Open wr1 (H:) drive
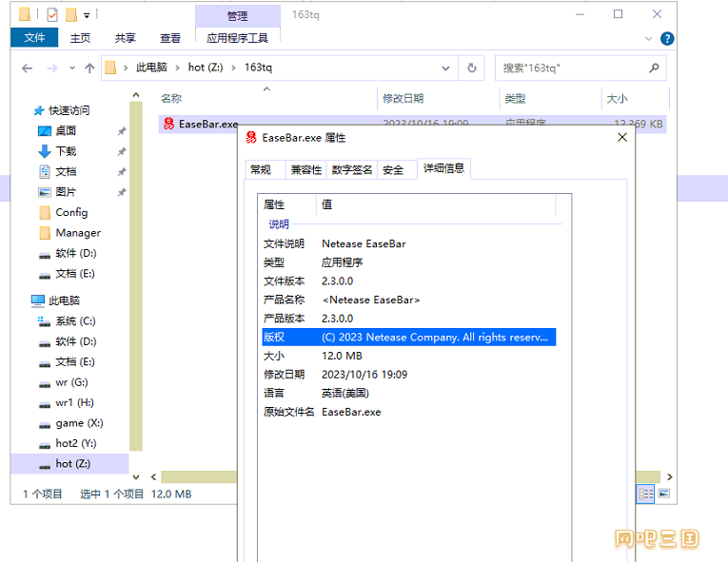The width and height of the screenshot is (728, 562). [74, 403]
